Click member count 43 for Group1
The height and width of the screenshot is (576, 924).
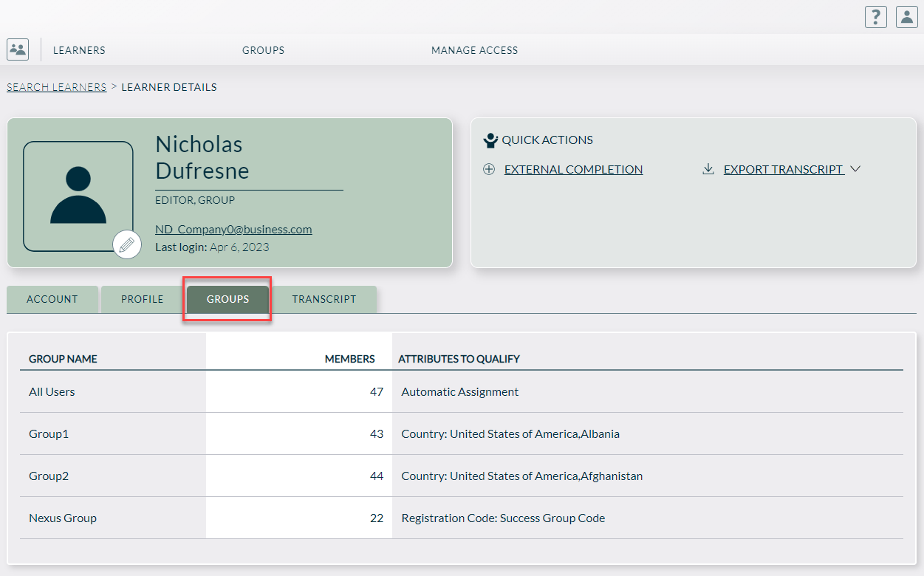(377, 433)
